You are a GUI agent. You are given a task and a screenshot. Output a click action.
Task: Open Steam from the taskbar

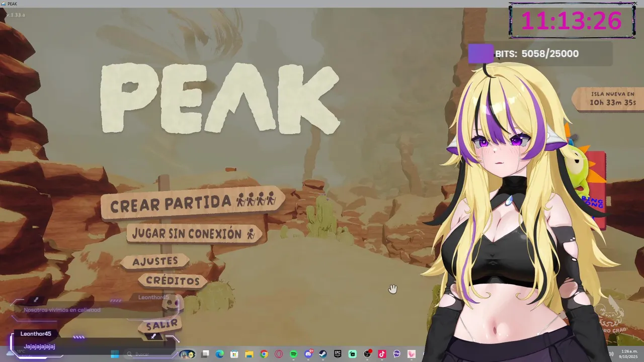(x=323, y=354)
